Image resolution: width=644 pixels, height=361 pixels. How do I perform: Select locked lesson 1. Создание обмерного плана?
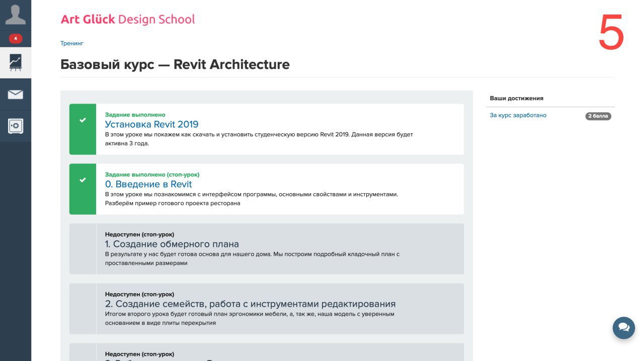click(172, 244)
